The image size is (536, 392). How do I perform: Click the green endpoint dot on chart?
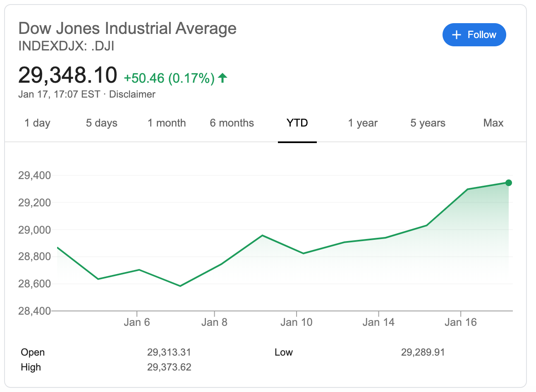(x=509, y=183)
